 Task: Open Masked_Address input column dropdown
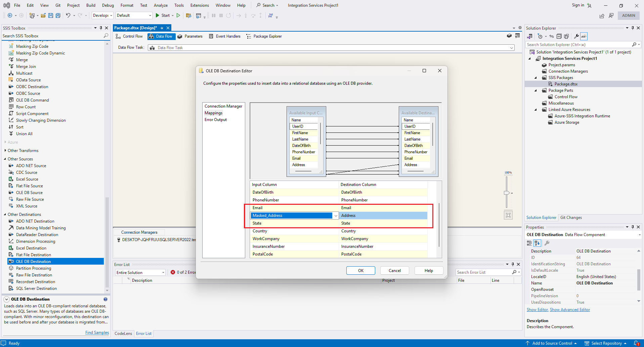(336, 216)
